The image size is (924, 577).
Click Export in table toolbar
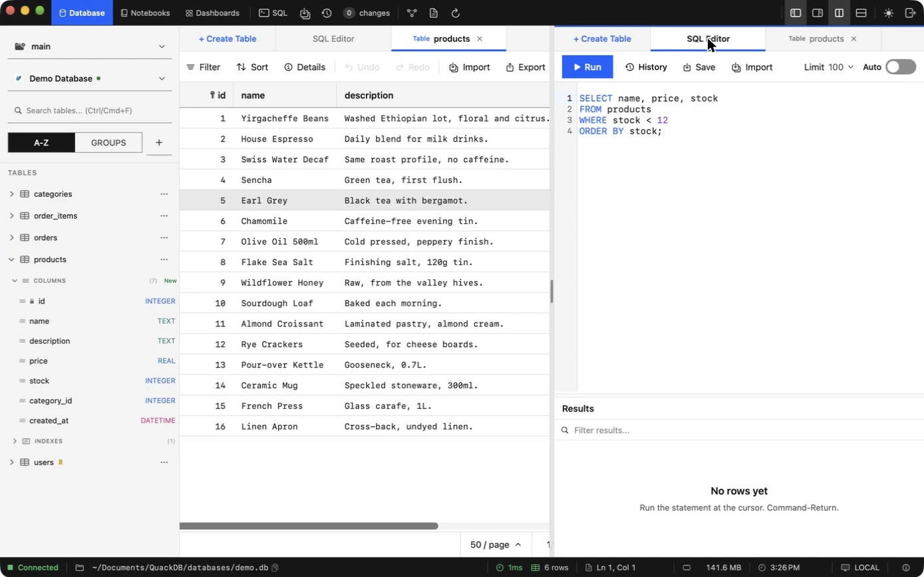coord(526,67)
